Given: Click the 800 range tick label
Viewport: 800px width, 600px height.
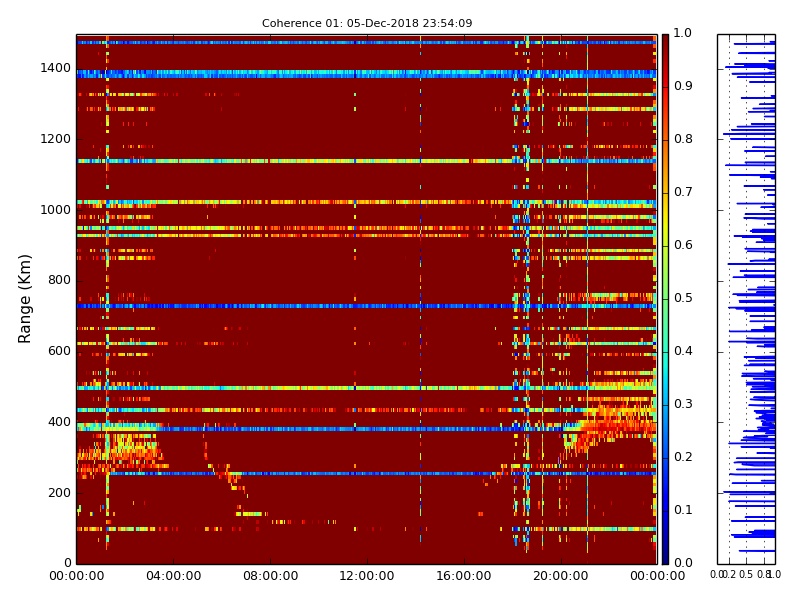Looking at the screenshot, I should tap(59, 280).
